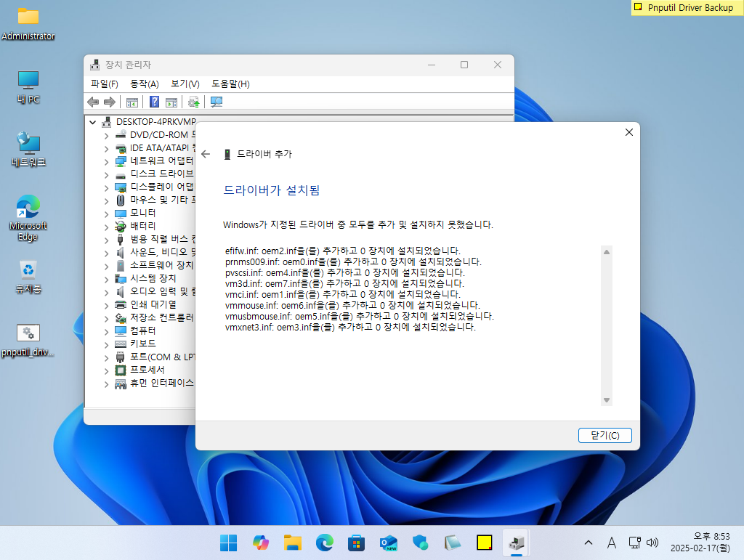744x560 pixels.
Task: Click the 닫기(C) button
Action: (605, 435)
